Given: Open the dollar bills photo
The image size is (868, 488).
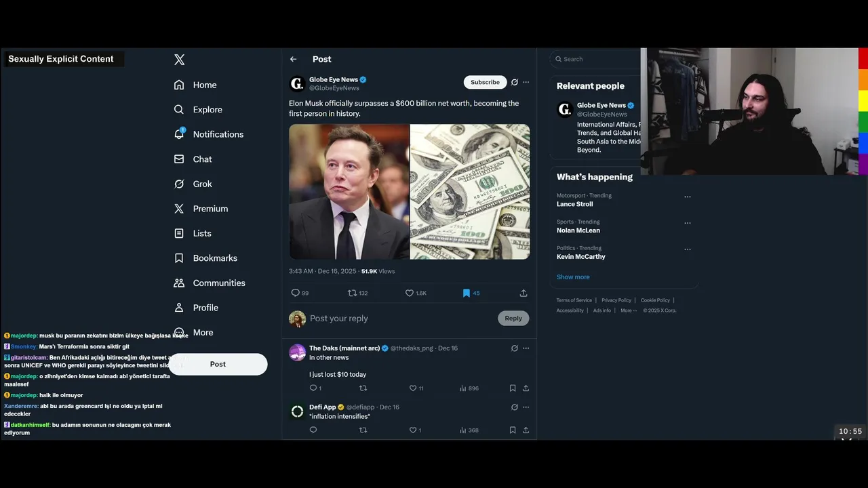Looking at the screenshot, I should pos(470,192).
